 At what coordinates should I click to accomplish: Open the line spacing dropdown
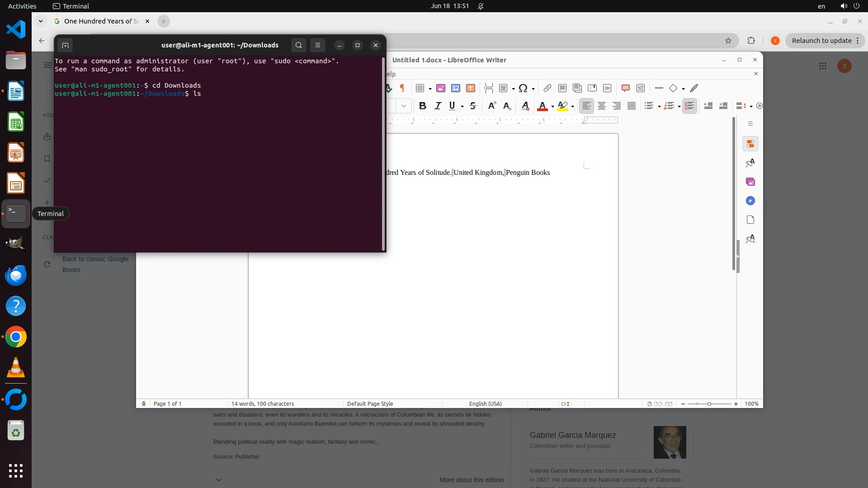[751, 107]
